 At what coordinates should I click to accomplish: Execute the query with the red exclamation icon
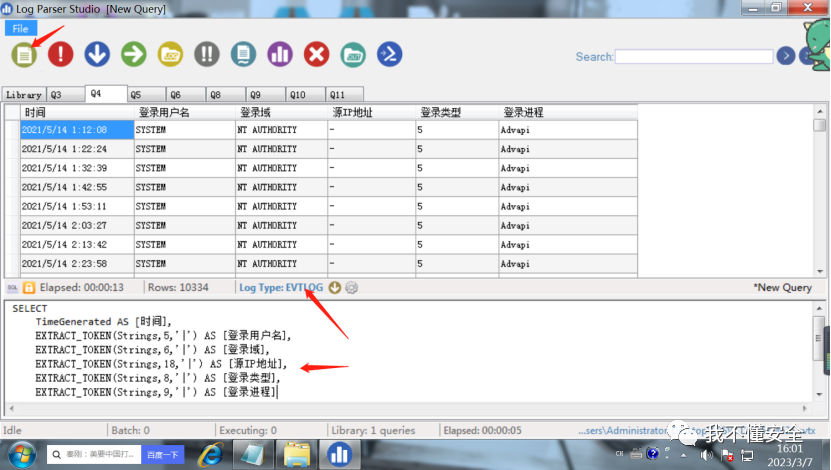click(x=60, y=54)
